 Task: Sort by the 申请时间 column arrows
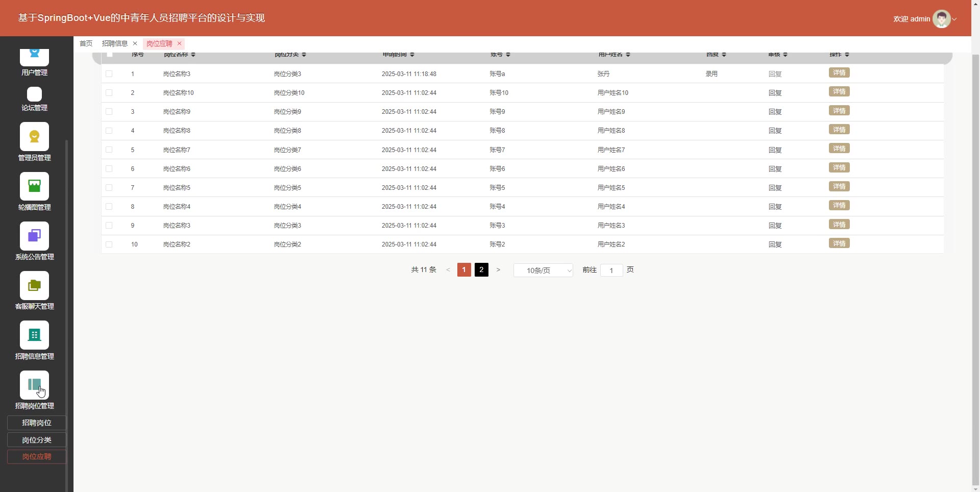click(412, 55)
